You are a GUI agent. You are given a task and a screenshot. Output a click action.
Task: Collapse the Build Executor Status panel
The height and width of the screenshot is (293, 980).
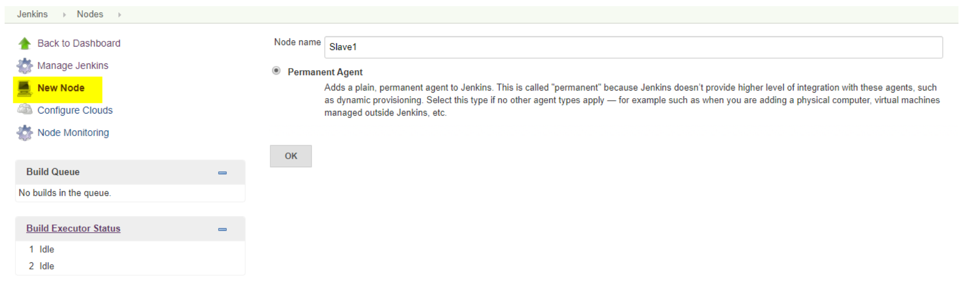pyautogui.click(x=222, y=229)
